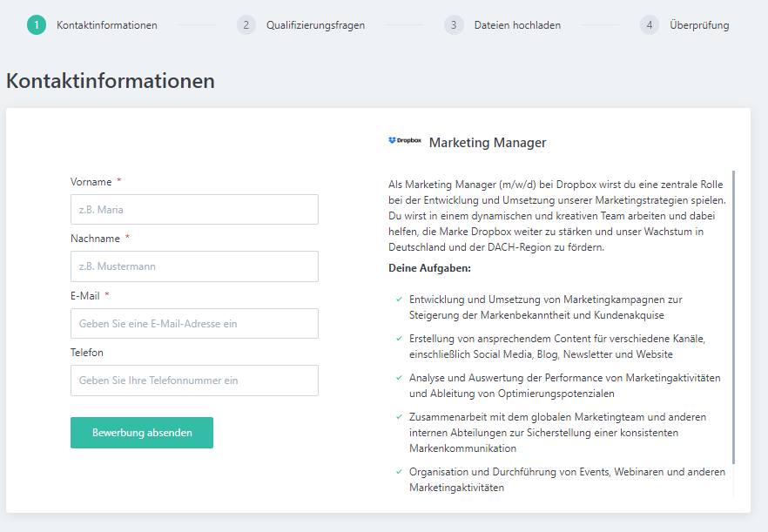Select step 1 circle Kontaktinformationen
The width and height of the screenshot is (768, 532).
[x=37, y=25]
